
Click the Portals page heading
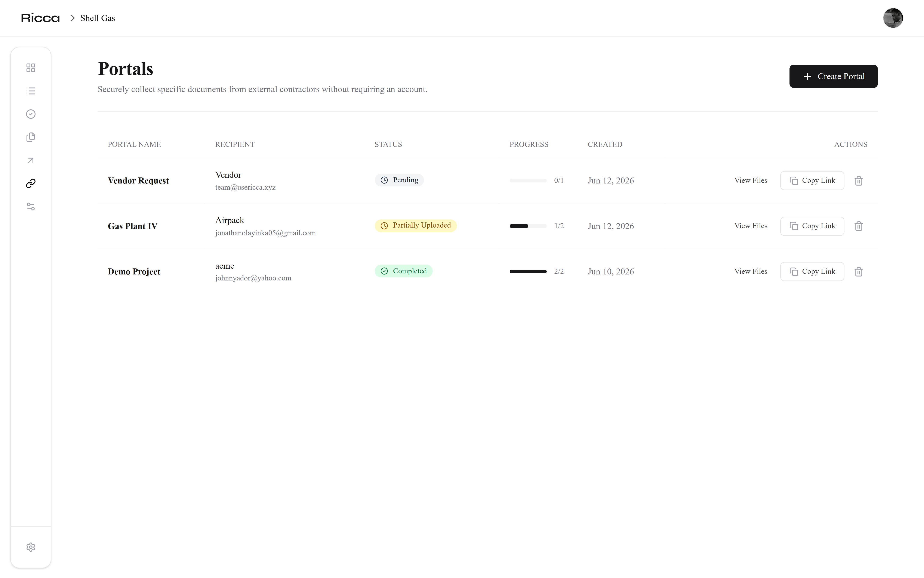125,69
